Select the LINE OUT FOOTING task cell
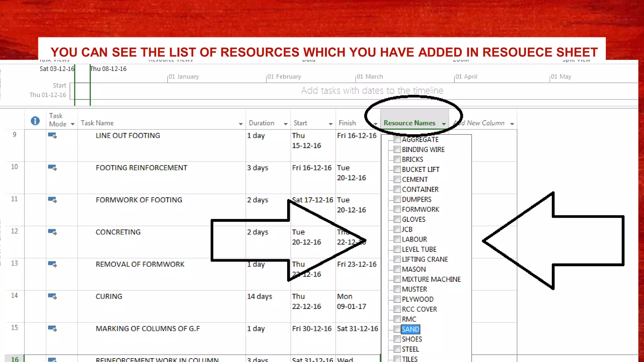This screenshot has width=644, height=362. [x=162, y=145]
